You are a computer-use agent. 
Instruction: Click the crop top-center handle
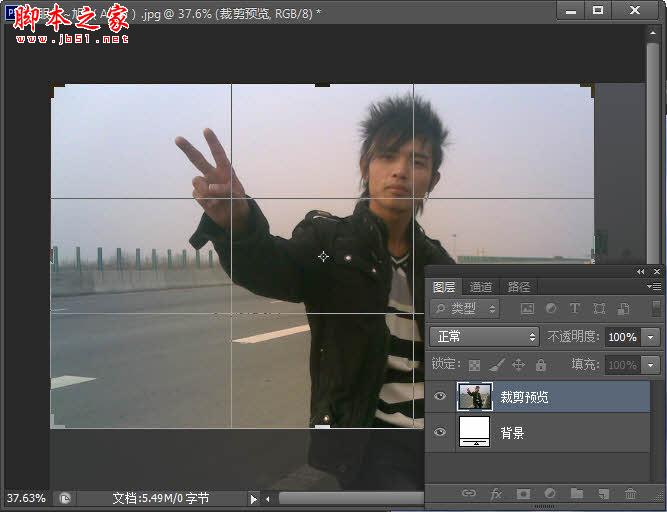coord(322,85)
